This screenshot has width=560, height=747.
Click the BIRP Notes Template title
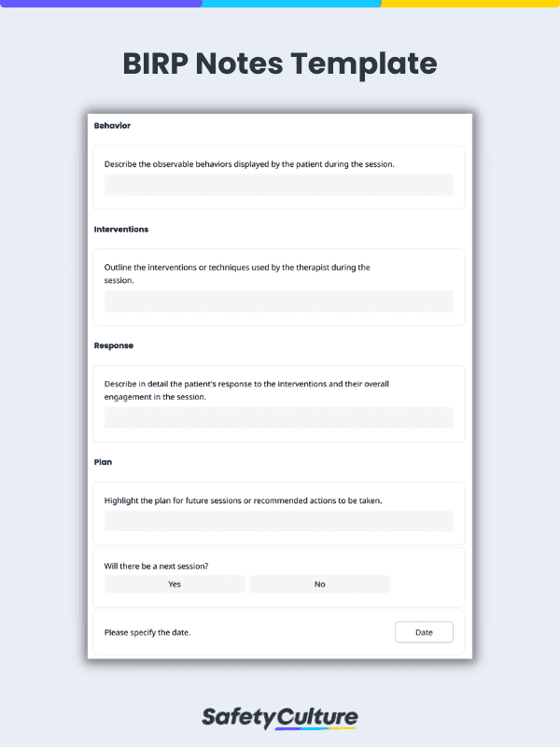tap(280, 63)
